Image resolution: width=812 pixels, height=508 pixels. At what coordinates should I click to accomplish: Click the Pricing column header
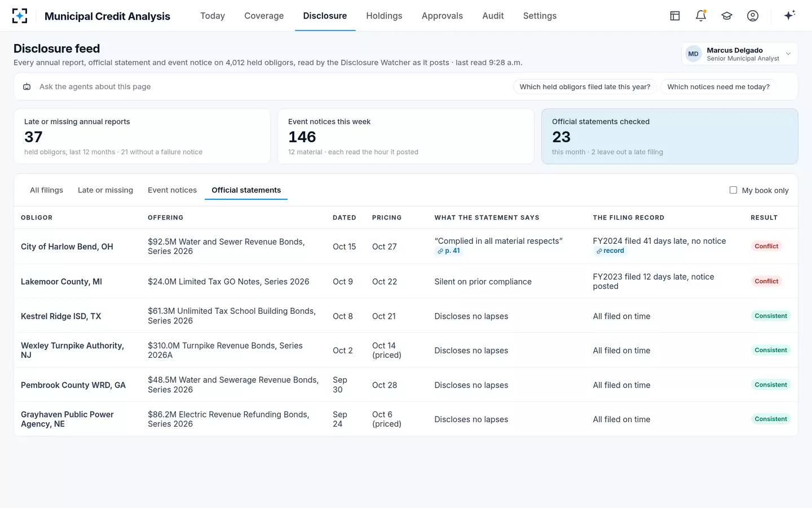pyautogui.click(x=387, y=218)
